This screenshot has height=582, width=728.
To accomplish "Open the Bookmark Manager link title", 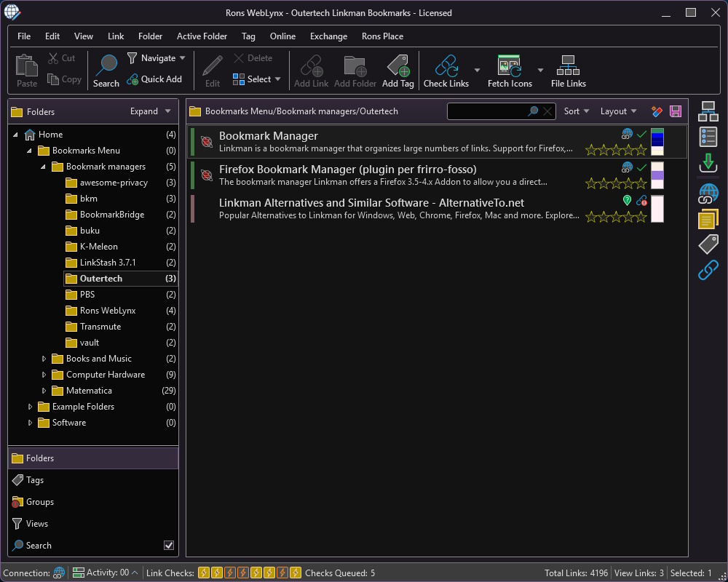I will point(269,136).
